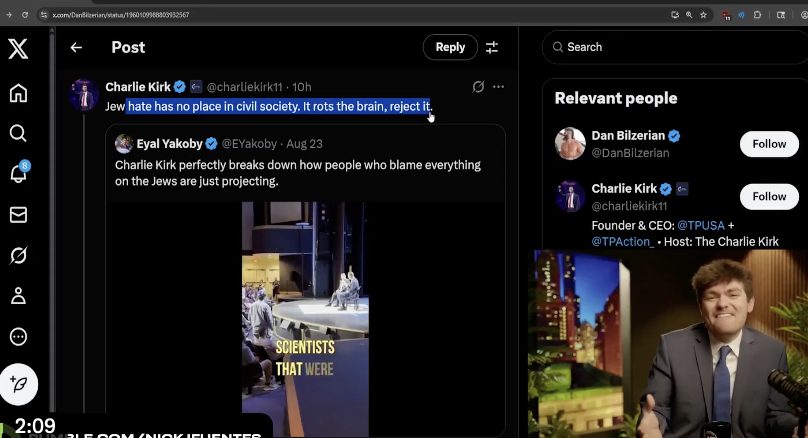Click the affiliation badge next to Charlie Kirk's name
This screenshot has width=808, height=438.
click(x=196, y=87)
